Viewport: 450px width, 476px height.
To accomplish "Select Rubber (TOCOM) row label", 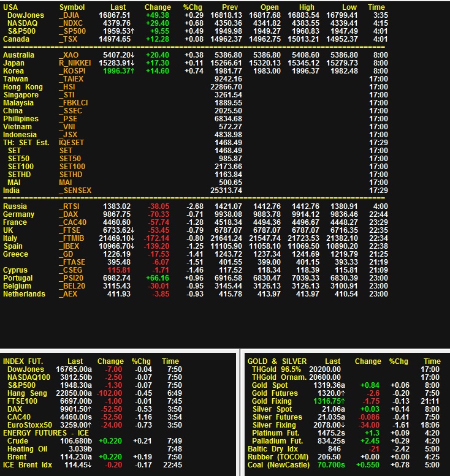I will pyautogui.click(x=278, y=457).
